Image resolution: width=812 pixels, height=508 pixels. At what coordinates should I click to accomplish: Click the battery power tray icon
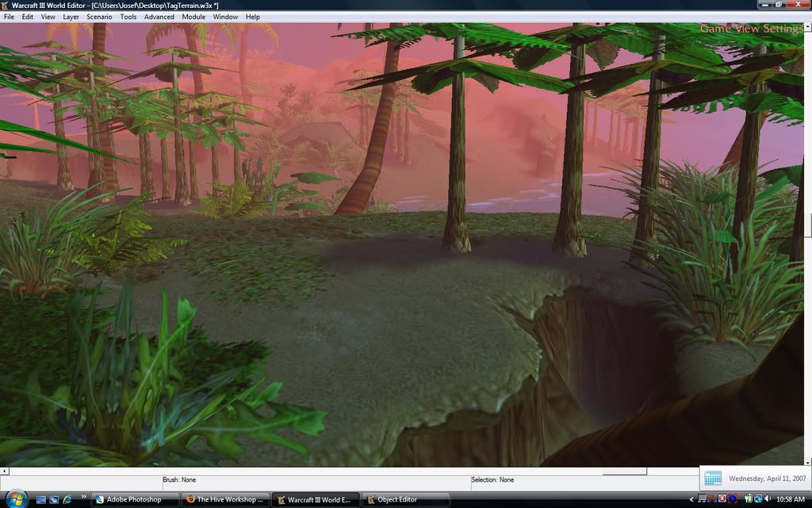(748, 499)
